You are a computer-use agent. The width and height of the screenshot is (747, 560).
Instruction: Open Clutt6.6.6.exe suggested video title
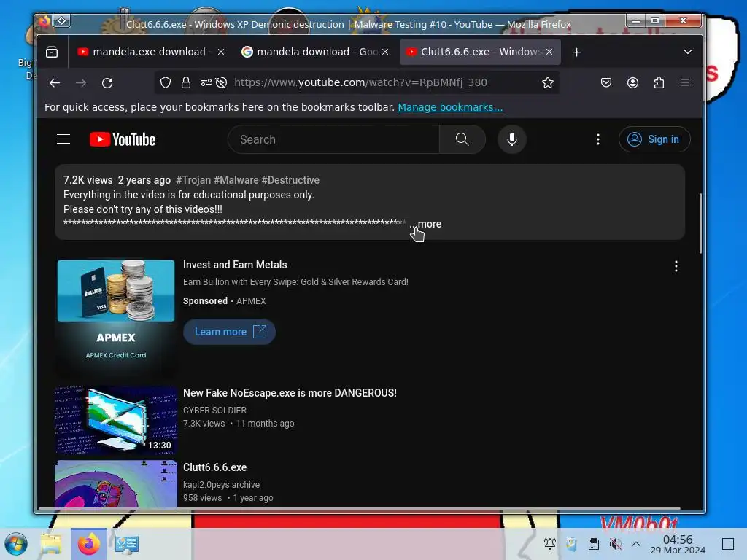[x=215, y=467]
